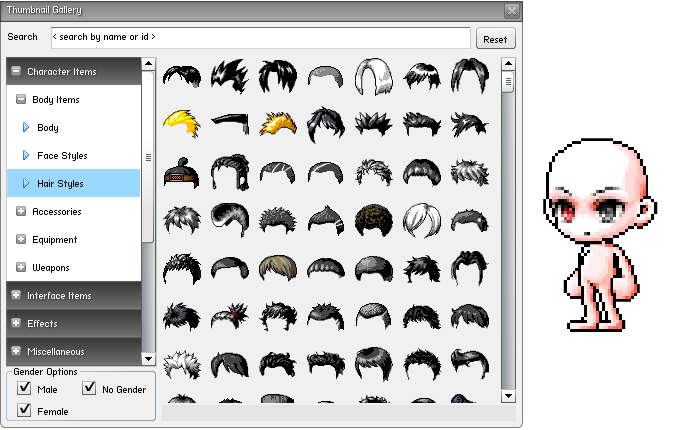Uncheck the Male gender checkbox
Screen dimensions: 675x430
[x=25, y=388]
